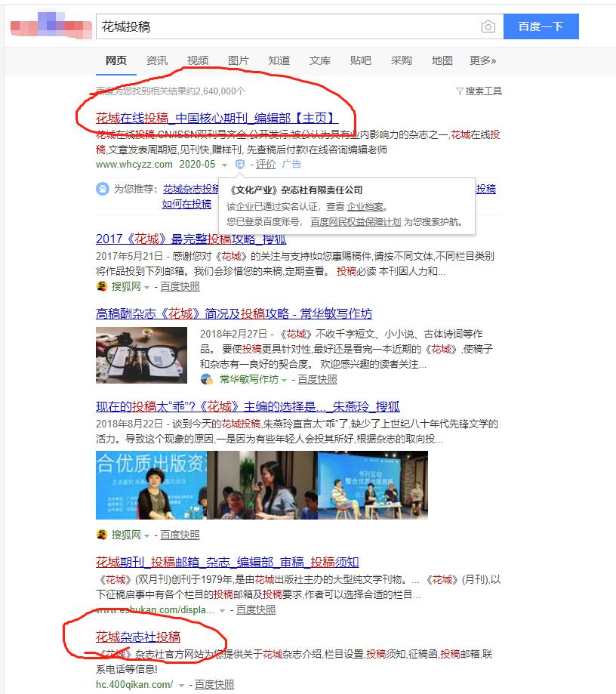Open the 视频 tab
616x694 pixels.
[197, 60]
